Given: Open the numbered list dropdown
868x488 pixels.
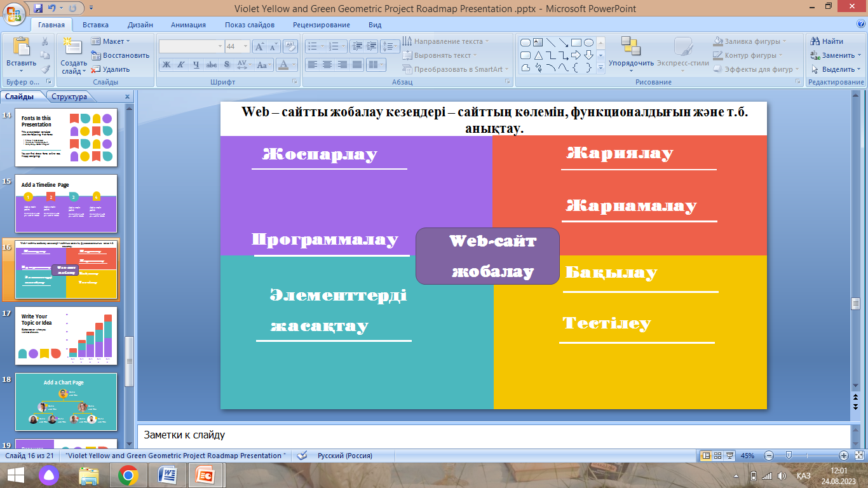Looking at the screenshot, I should tap(343, 46).
